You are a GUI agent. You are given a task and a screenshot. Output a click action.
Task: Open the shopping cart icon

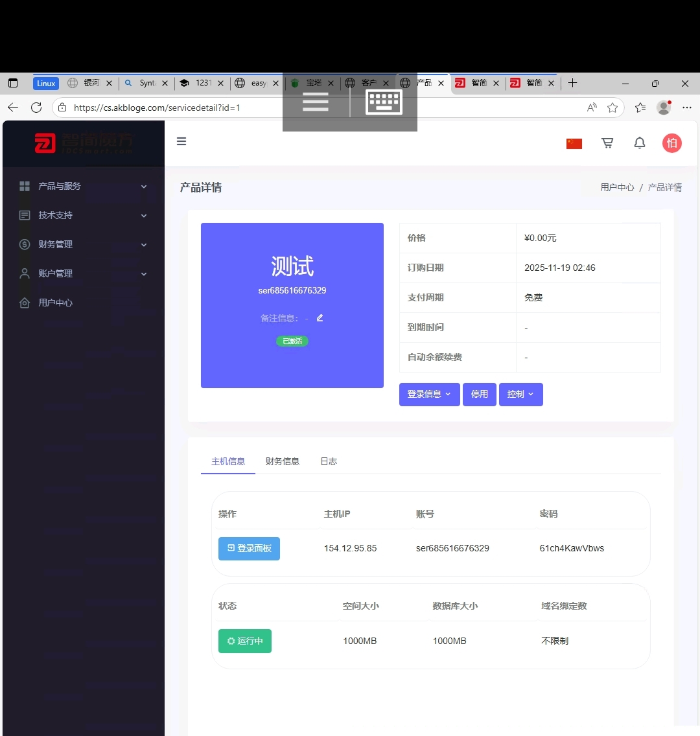point(607,143)
